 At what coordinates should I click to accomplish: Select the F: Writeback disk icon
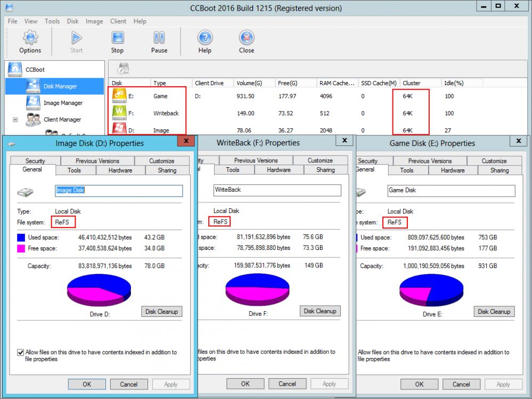tap(119, 112)
